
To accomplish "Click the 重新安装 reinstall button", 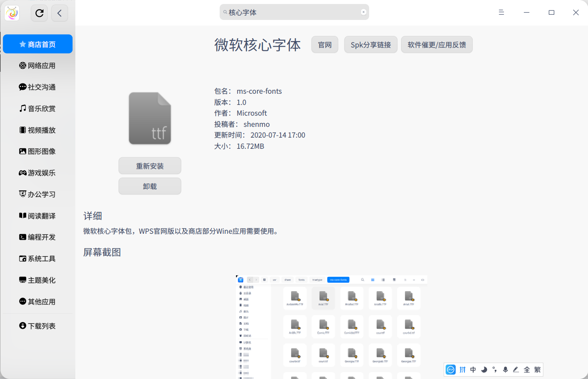I will pyautogui.click(x=149, y=166).
